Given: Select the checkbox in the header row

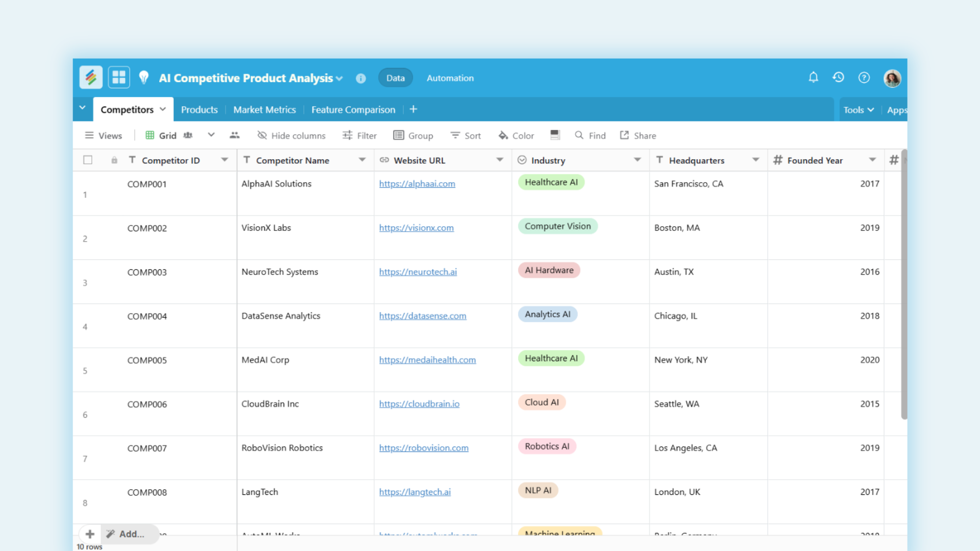Looking at the screenshot, I should pyautogui.click(x=87, y=160).
